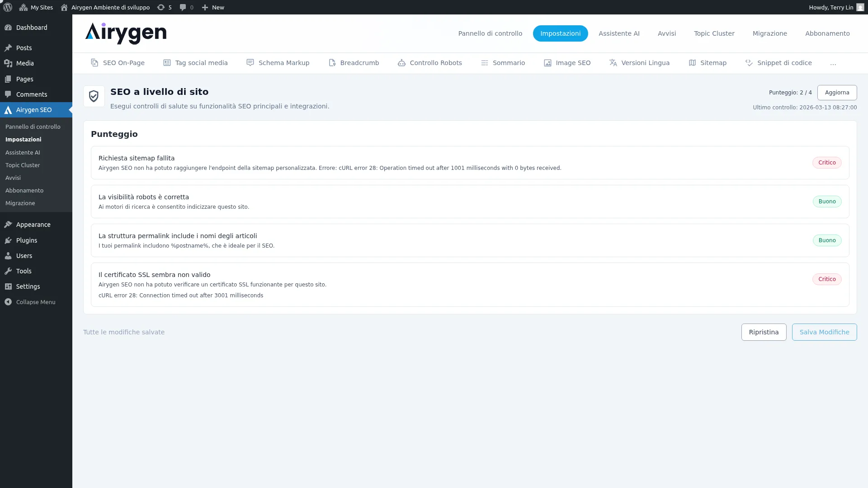
Task: Click the Posts pushpin icon
Action: (x=8, y=48)
